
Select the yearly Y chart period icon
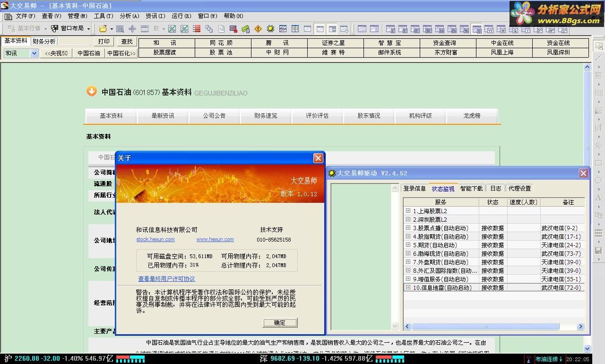tap(526, 29)
